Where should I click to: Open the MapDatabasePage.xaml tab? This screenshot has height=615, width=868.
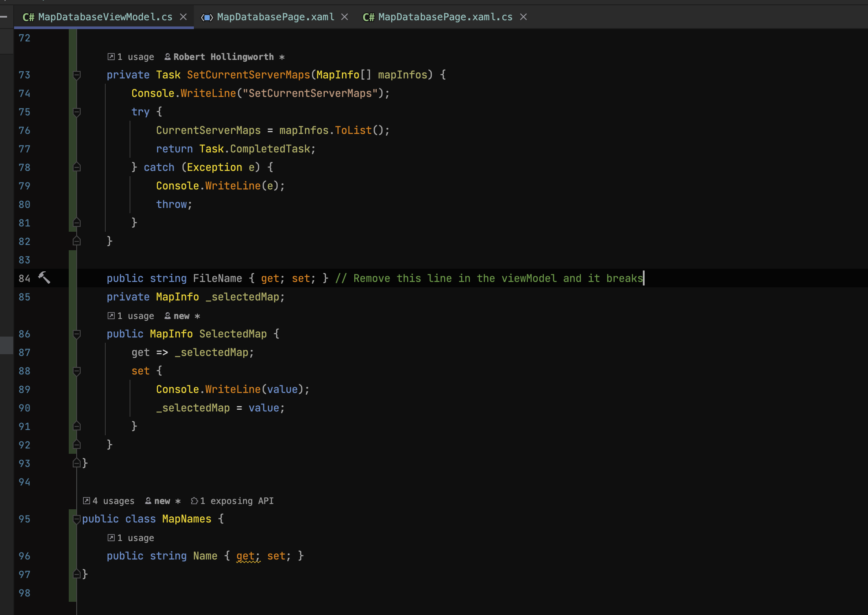click(275, 17)
